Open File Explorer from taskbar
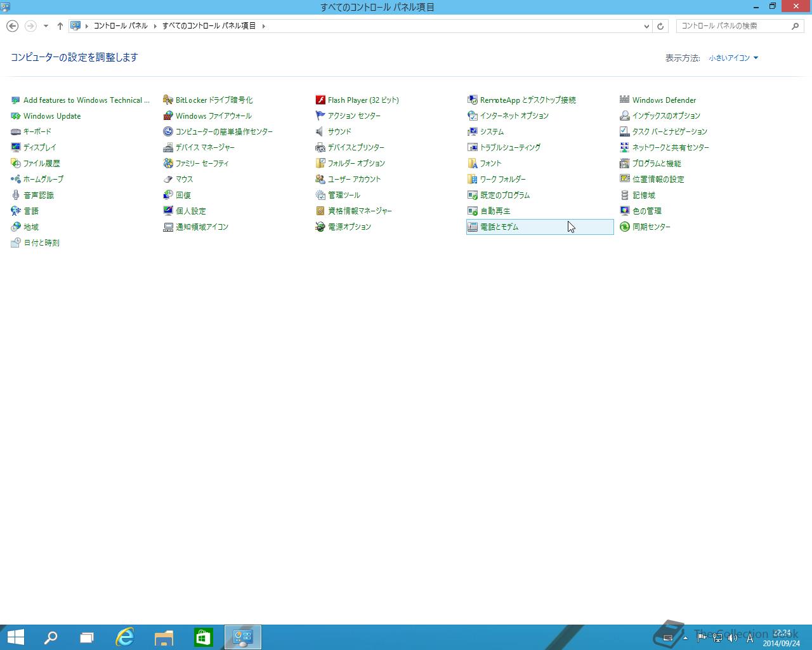This screenshot has height=650, width=812. [x=164, y=637]
